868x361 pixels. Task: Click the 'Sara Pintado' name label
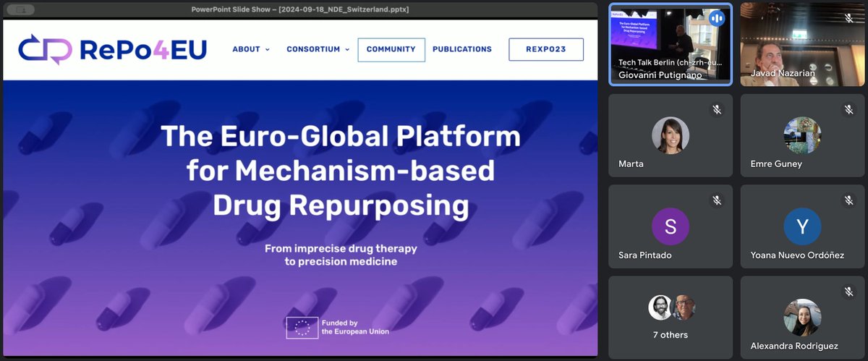644,255
